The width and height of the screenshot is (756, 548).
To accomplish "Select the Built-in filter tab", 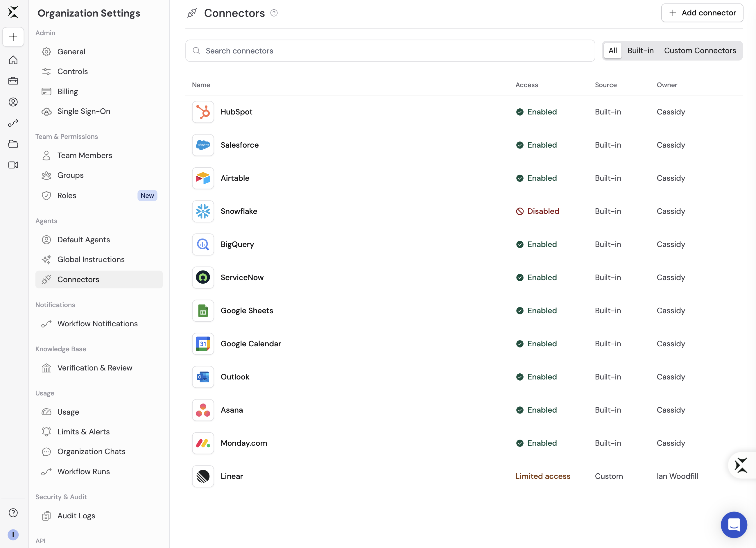I will [x=640, y=51].
